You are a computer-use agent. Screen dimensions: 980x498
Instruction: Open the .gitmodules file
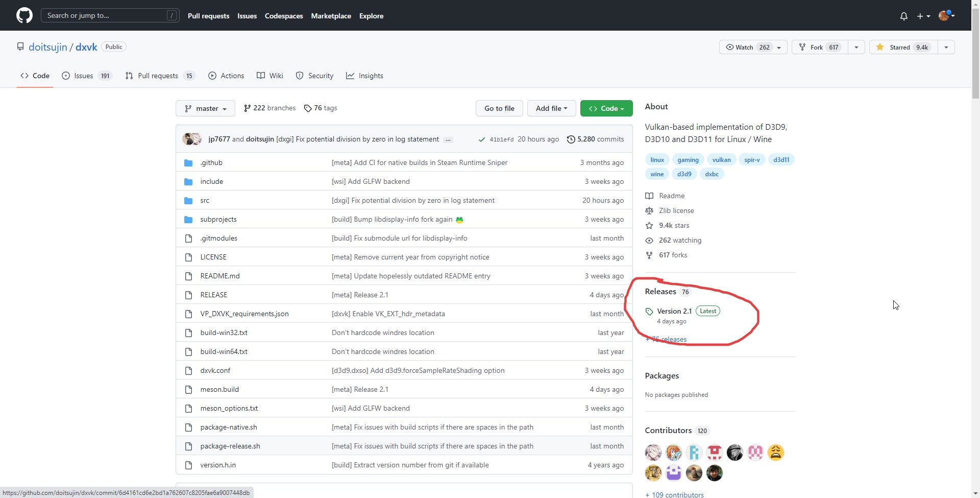tap(219, 238)
